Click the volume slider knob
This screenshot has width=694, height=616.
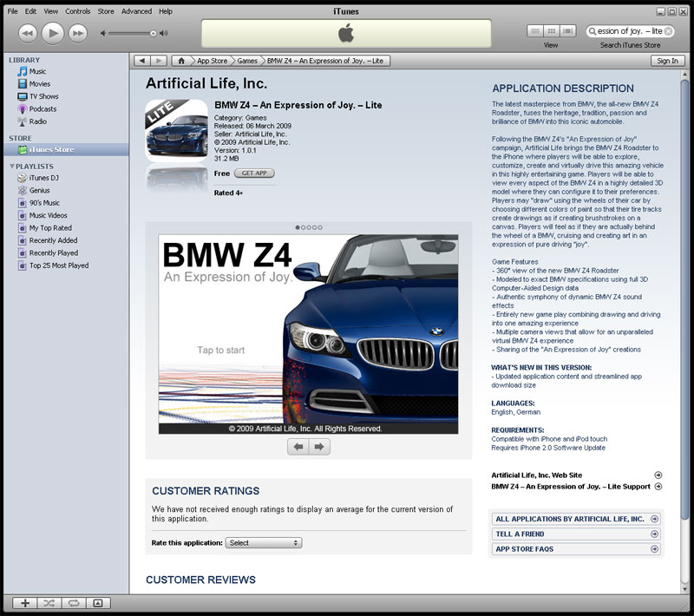pos(154,33)
